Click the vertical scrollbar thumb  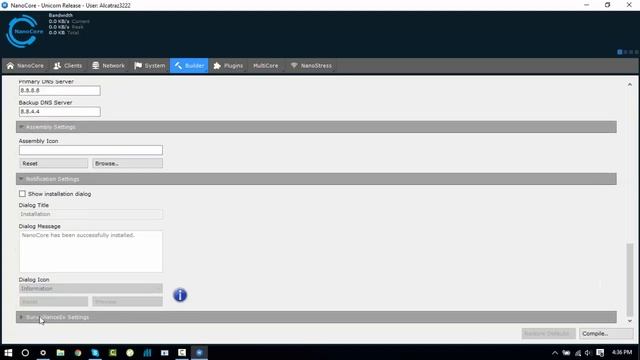[630, 280]
